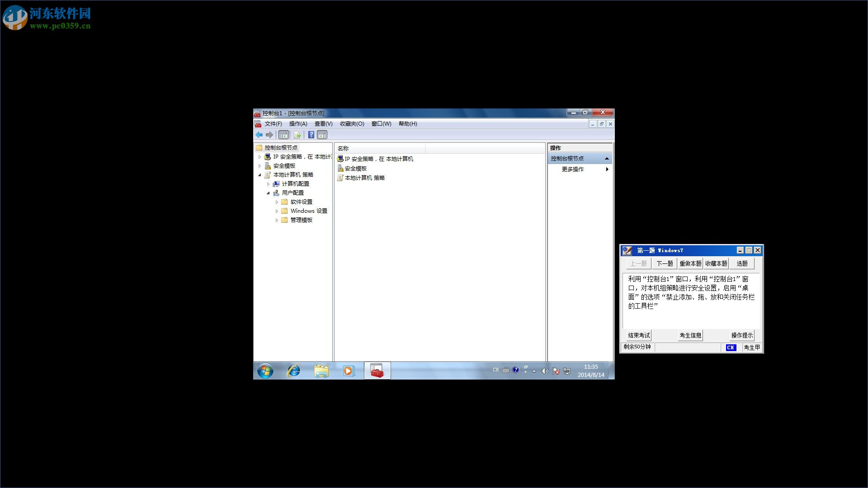Click the volume speaker tray icon
Screen dimensions: 868x488
[545, 371]
